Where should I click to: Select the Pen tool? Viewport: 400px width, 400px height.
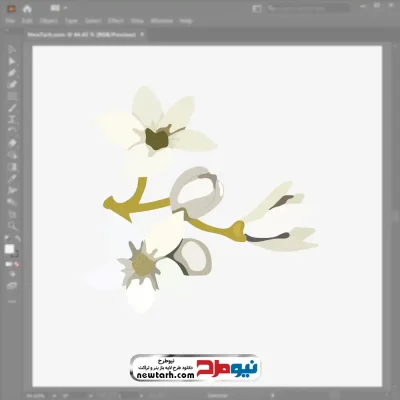[x=12, y=73]
